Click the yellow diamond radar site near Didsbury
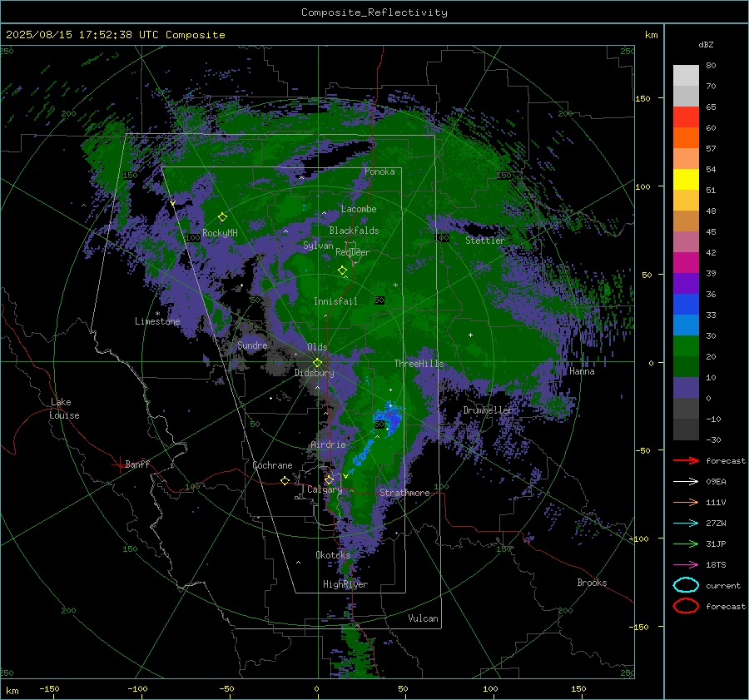The image size is (749, 700). click(x=317, y=363)
